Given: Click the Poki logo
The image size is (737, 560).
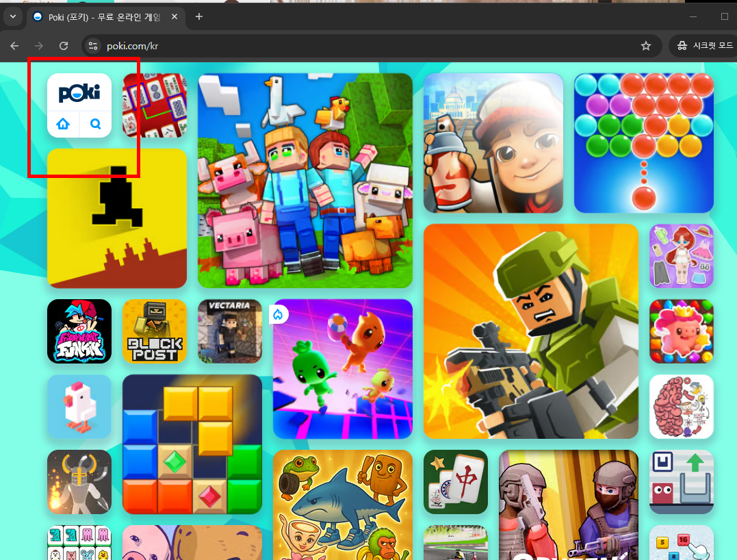Looking at the screenshot, I should click(x=79, y=92).
